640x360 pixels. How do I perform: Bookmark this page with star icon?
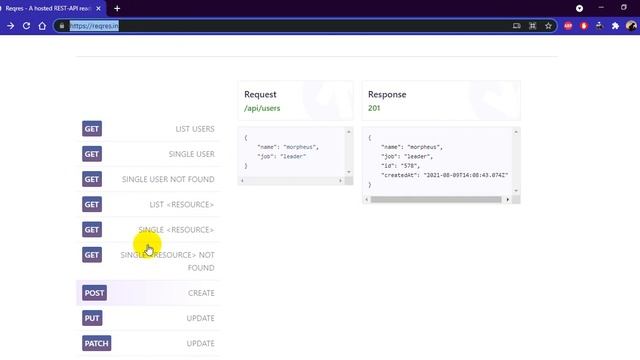pos(548,26)
